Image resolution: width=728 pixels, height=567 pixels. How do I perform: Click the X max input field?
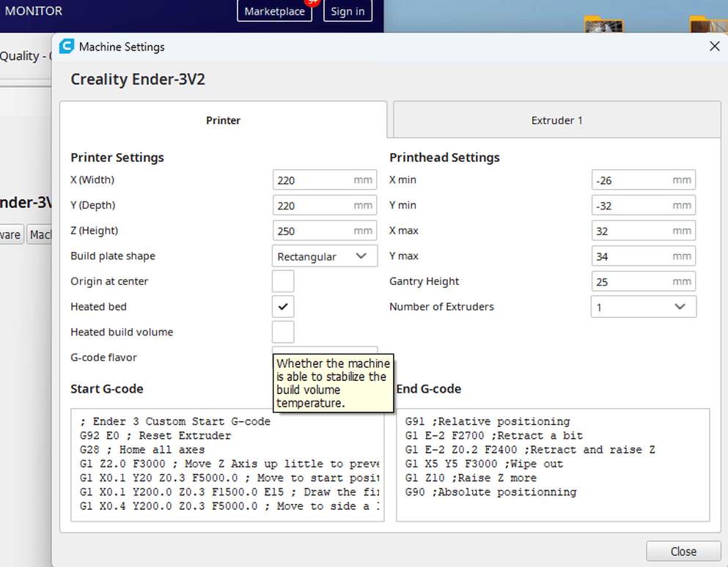644,231
